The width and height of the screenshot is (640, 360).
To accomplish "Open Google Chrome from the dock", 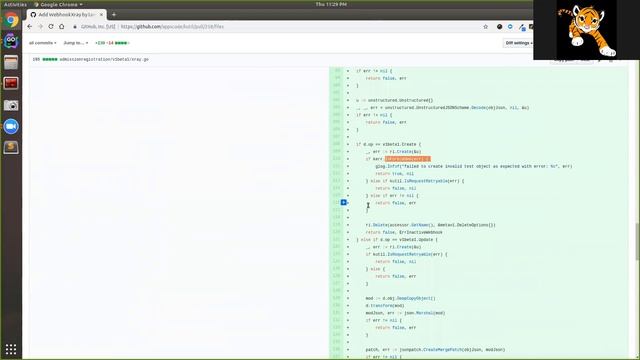I will click(x=11, y=20).
